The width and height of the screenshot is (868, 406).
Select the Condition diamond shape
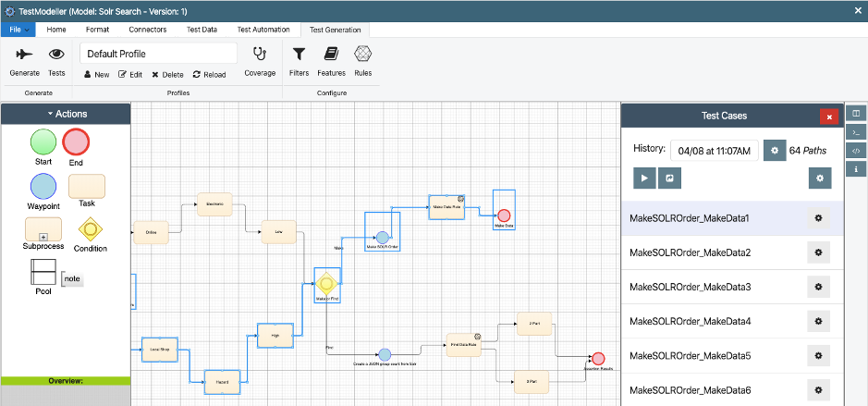pos(90,228)
